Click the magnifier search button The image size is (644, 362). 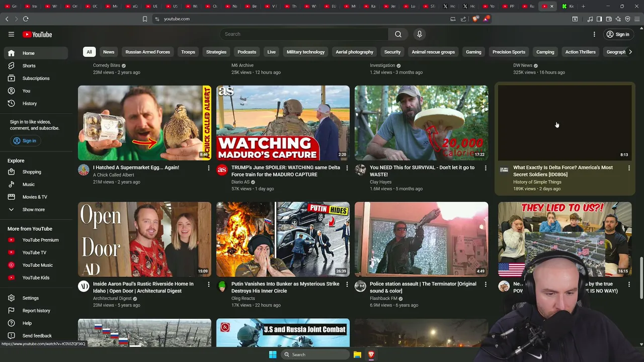398,34
